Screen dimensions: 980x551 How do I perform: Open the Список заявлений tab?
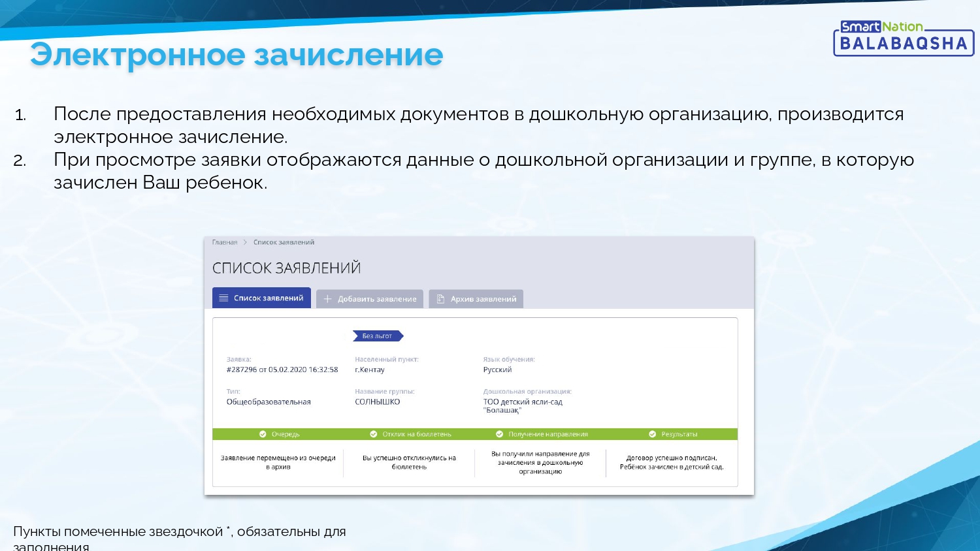261,298
